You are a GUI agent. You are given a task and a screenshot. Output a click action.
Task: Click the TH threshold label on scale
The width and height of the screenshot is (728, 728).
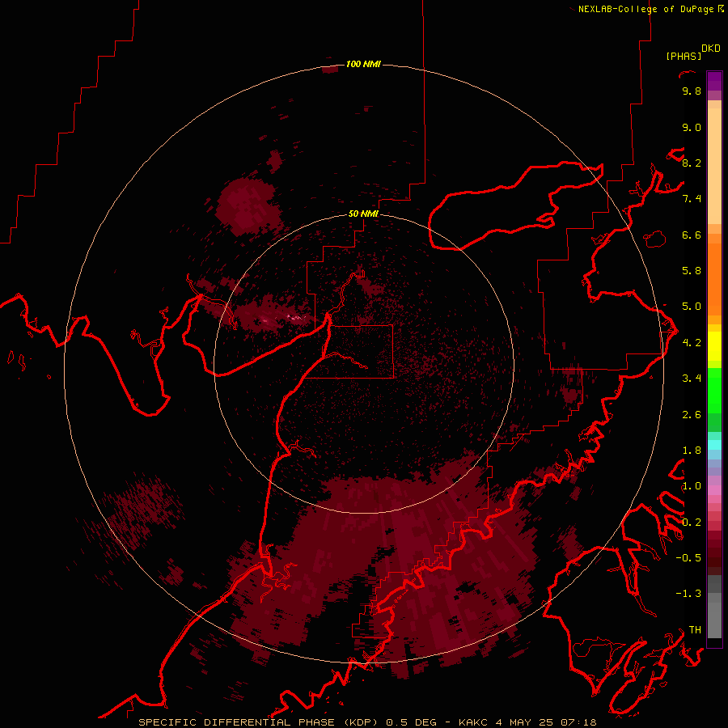[x=695, y=630]
